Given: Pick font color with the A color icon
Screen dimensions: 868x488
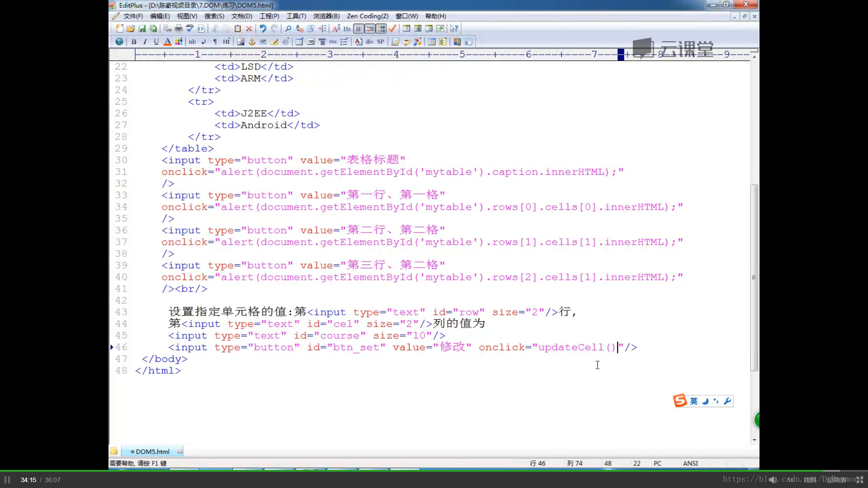Looking at the screenshot, I should coord(168,42).
